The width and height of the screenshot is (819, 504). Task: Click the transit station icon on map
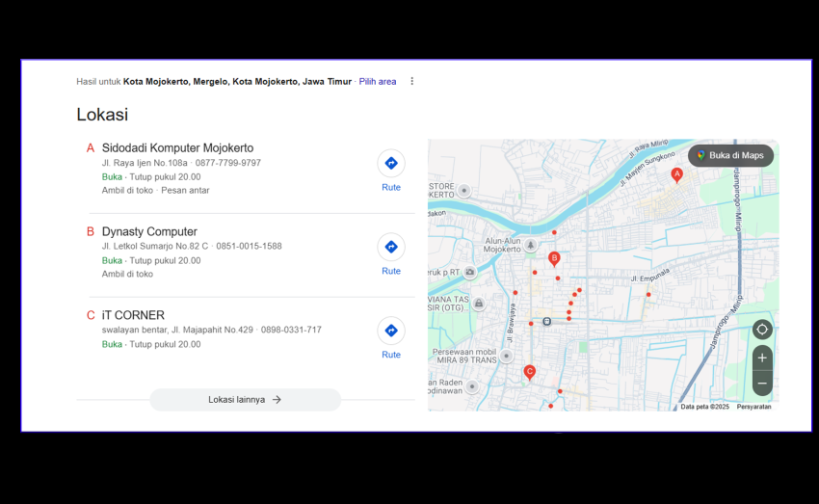547,321
